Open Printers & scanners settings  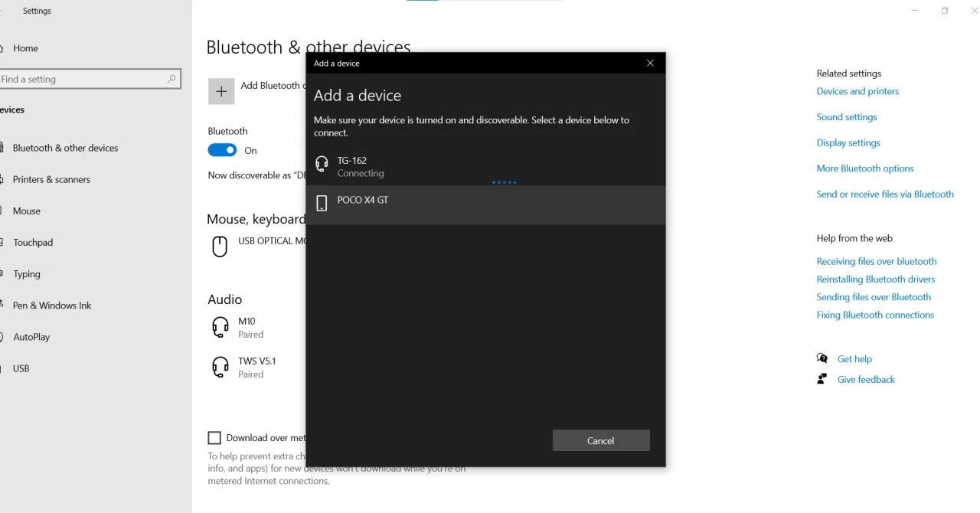[x=51, y=179]
